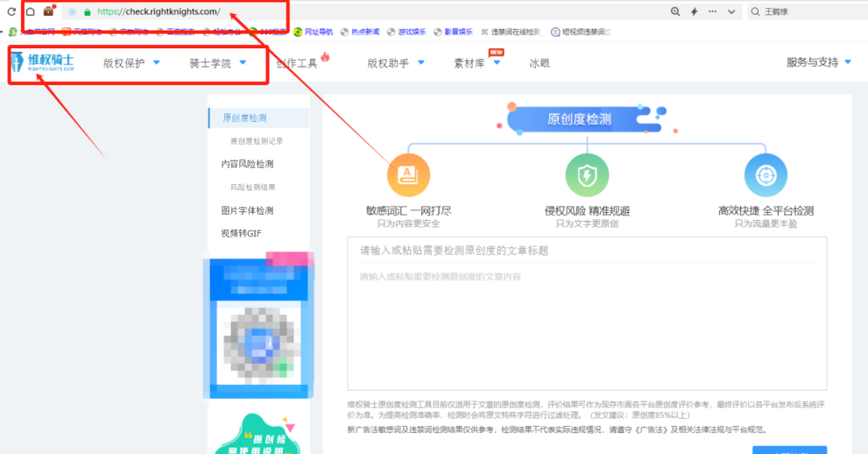Viewport: 868px width, 454px height.
Task: Open the 版权保护 navigation menu
Action: point(124,63)
